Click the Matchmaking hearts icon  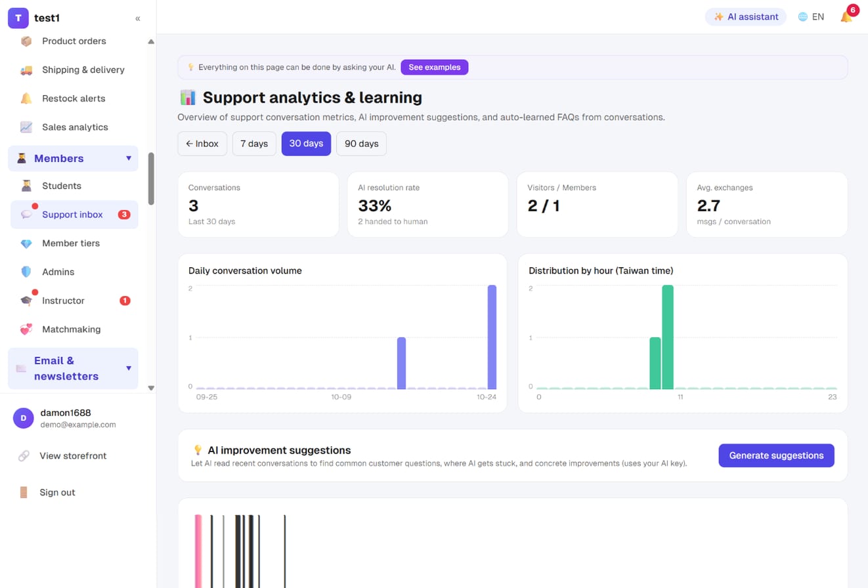click(x=26, y=329)
